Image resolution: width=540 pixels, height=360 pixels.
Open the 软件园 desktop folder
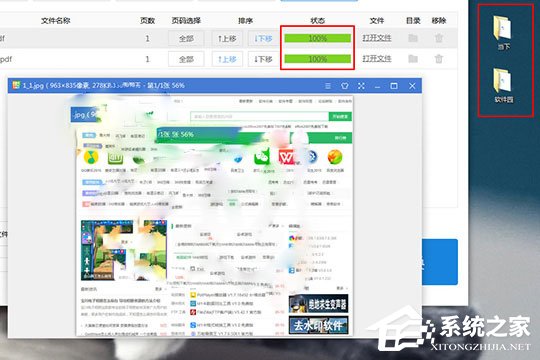(x=503, y=85)
